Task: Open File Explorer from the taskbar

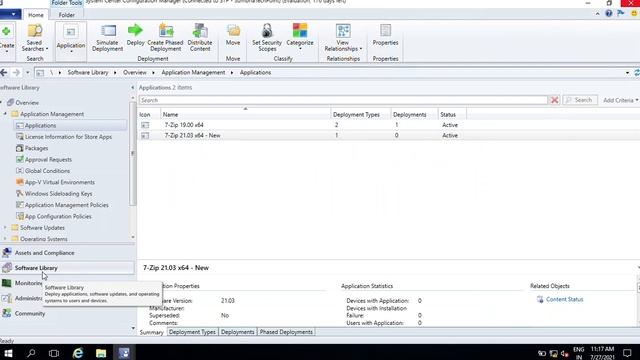Action: [101, 353]
